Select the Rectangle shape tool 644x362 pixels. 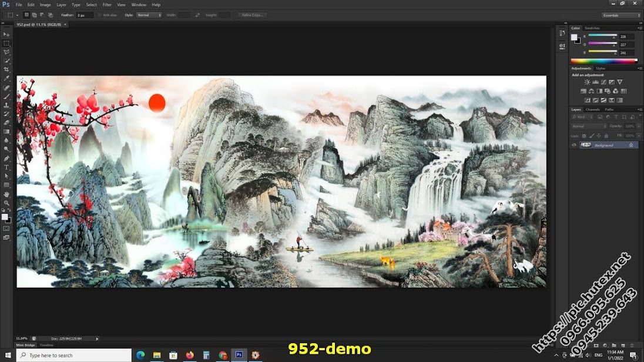click(6, 185)
